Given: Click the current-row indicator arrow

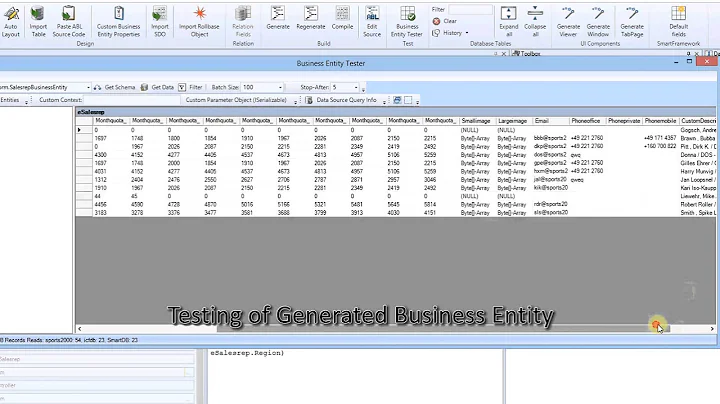Looking at the screenshot, I should 79,130.
